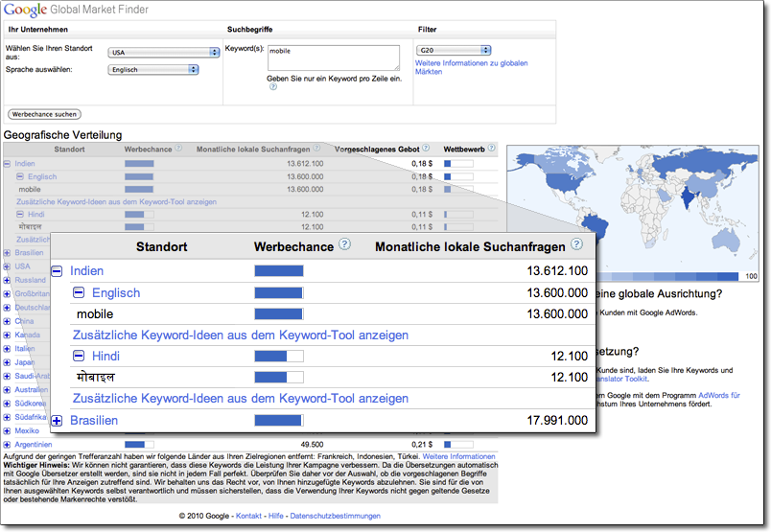Open the Argentinien country link
This screenshot has height=532, width=771.
pyautogui.click(x=33, y=445)
